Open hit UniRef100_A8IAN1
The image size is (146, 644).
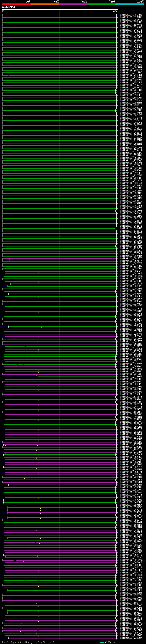[131, 15]
